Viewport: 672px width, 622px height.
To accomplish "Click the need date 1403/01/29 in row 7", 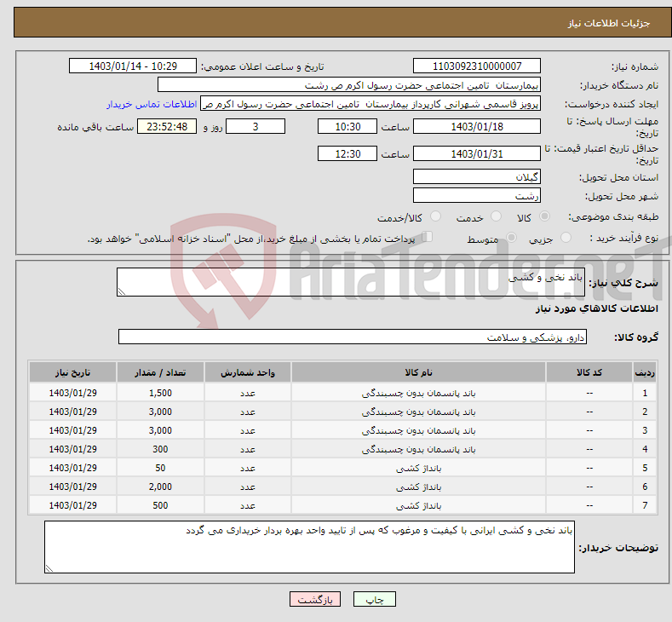I will click(73, 506).
